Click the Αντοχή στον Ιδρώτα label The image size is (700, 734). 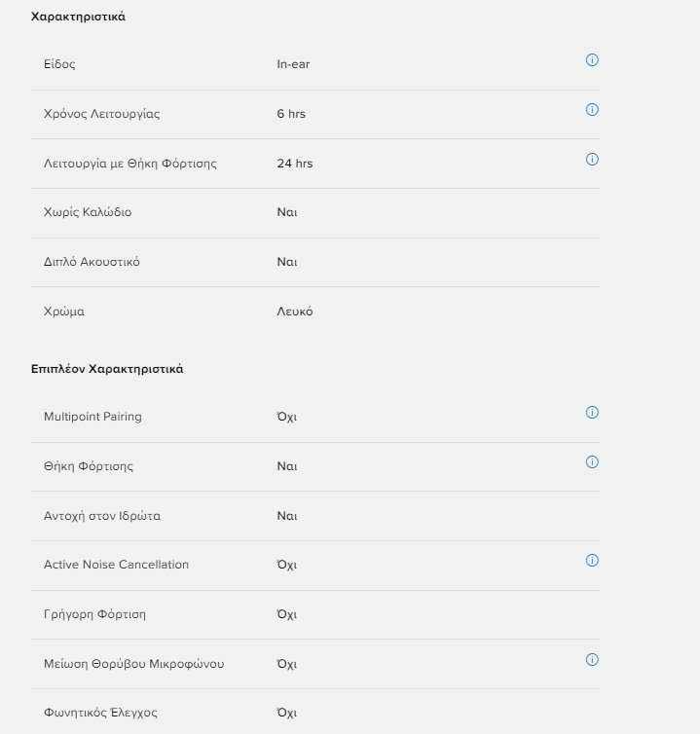[102, 516]
